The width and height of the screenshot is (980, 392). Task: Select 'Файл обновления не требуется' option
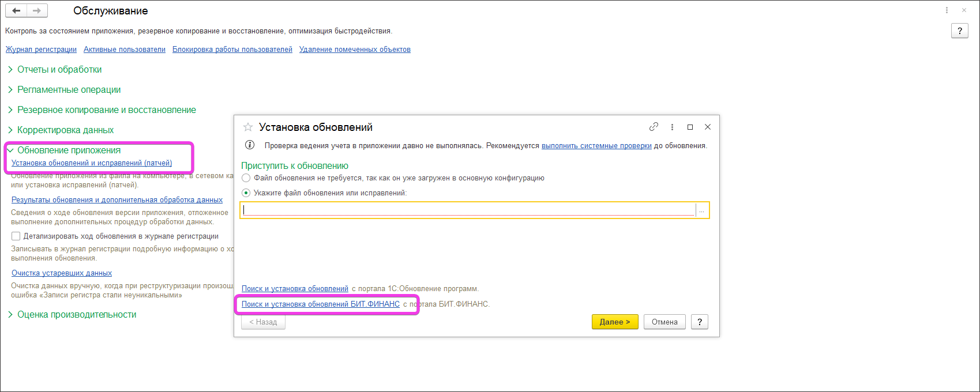[x=246, y=178]
